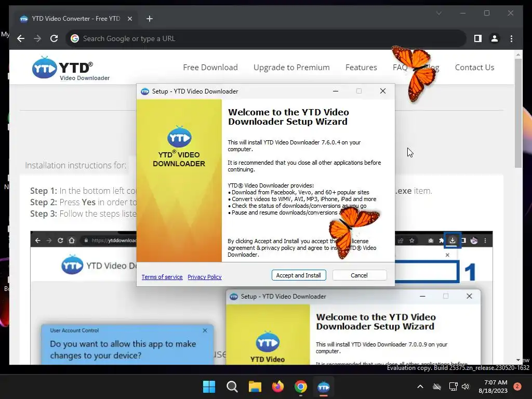Image resolution: width=532 pixels, height=399 pixels.
Task: Click YTD installer taskbar icon
Action: coord(324,387)
